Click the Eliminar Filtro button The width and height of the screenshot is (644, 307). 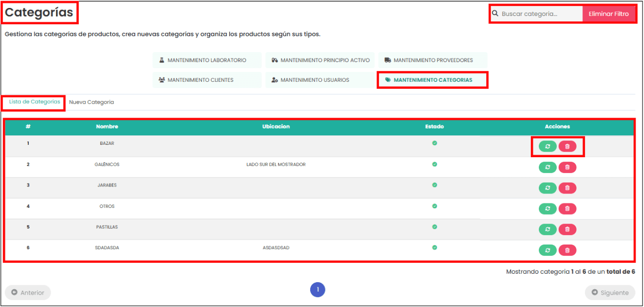608,14
